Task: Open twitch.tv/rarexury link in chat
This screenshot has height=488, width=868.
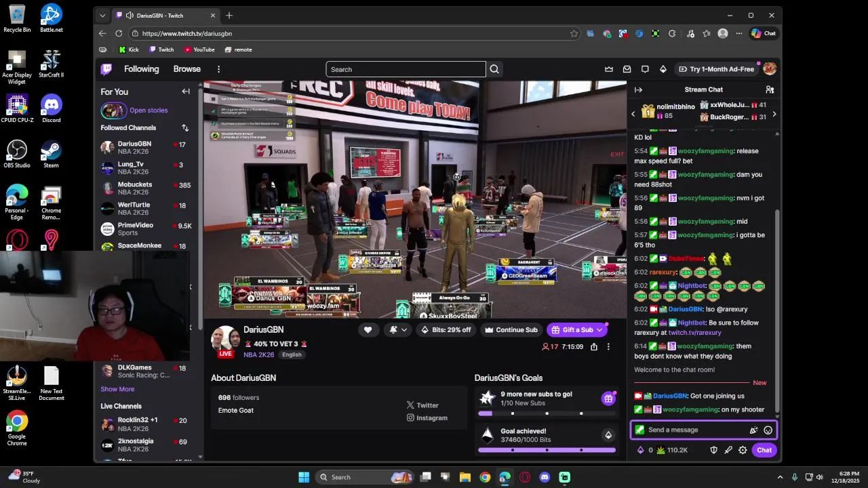Action: tap(695, 333)
